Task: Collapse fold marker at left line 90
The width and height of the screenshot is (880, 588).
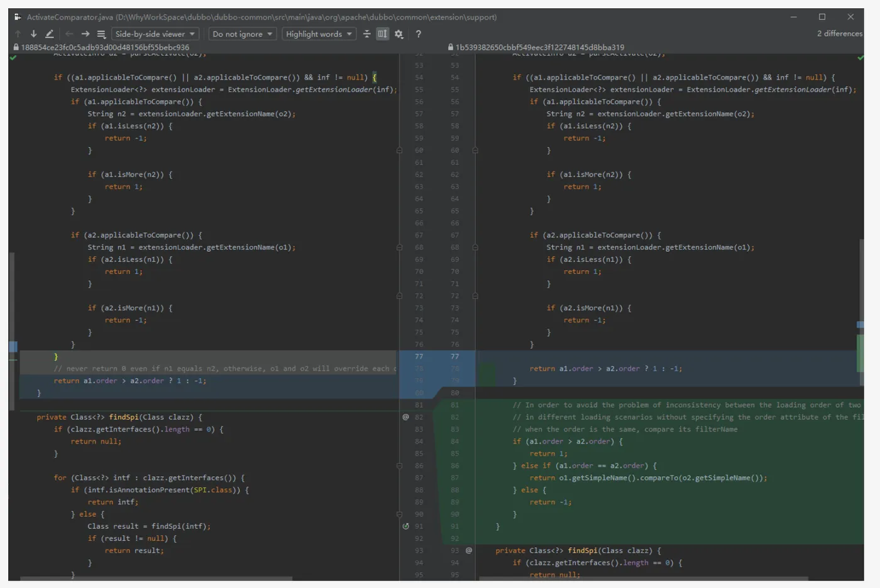Action: [399, 514]
